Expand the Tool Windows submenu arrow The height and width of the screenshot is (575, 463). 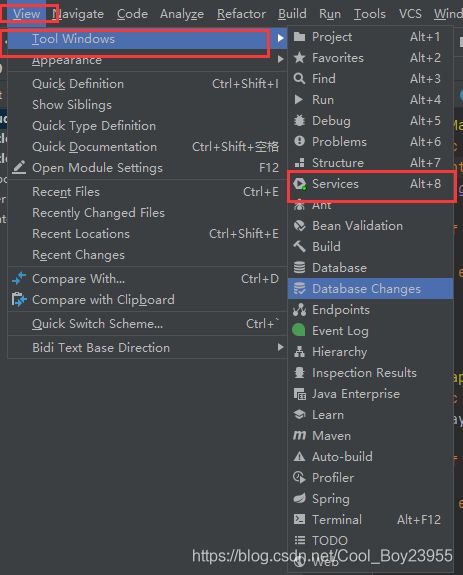[280, 38]
